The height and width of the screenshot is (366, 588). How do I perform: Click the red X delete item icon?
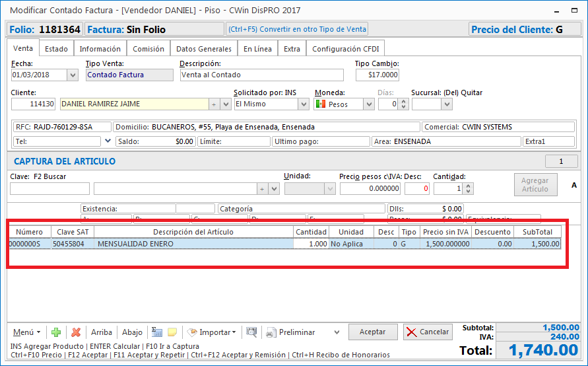click(x=76, y=332)
